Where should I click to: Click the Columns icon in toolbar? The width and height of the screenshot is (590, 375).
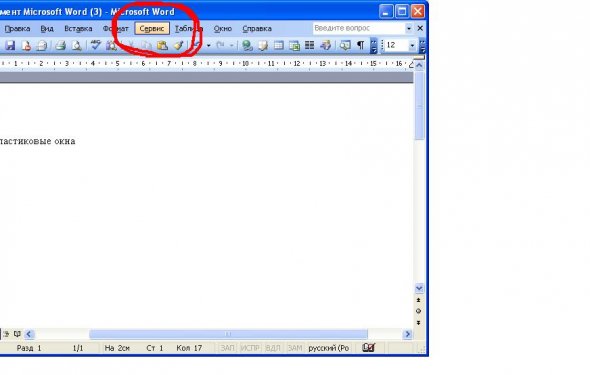click(310, 46)
